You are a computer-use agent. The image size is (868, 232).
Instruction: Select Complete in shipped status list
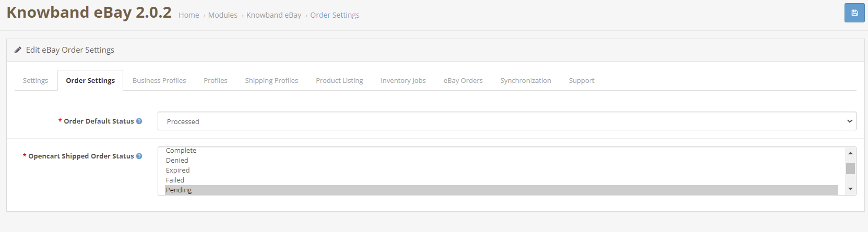tap(502, 150)
